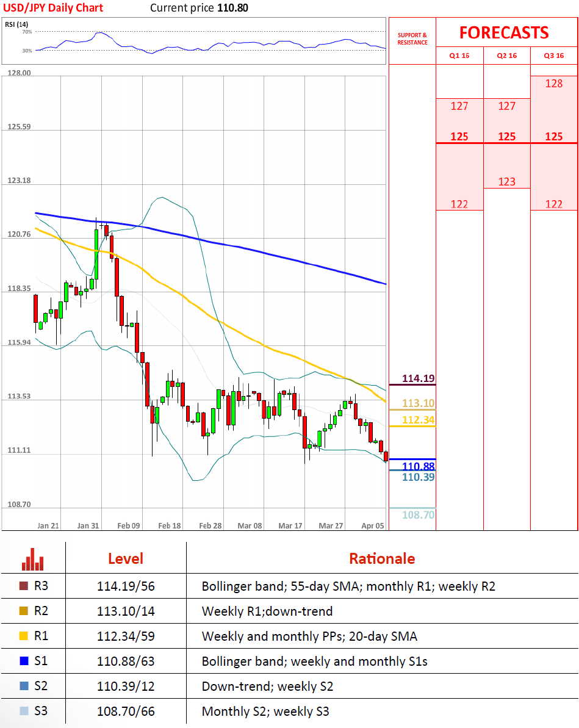Viewport: 579px width, 728px height.
Task: Select the RSI (14) indicator label
Action: tap(15, 24)
